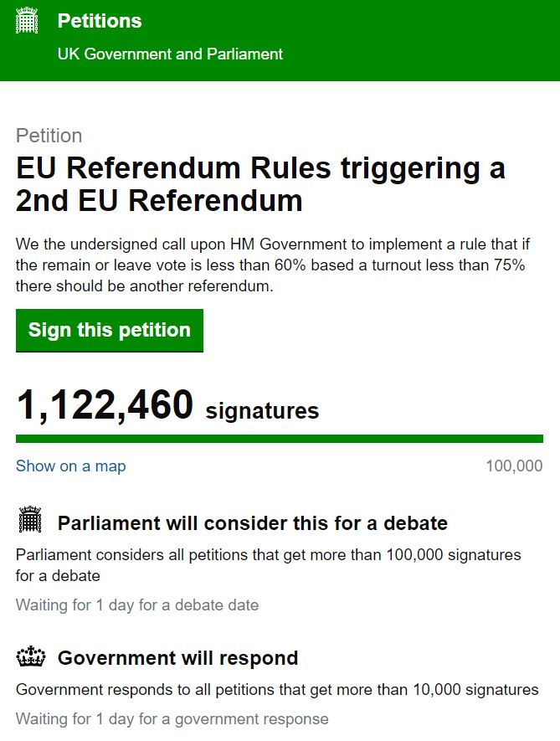560x741 pixels.
Task: Open the Show on a map link
Action: coord(71,466)
